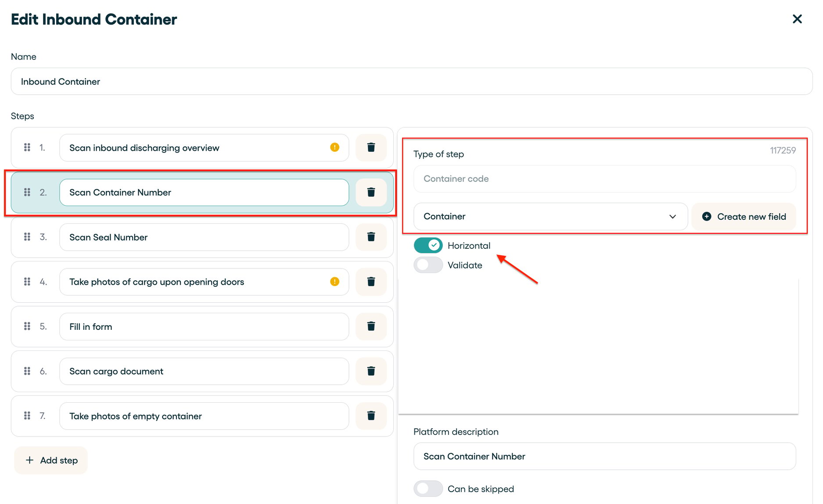Click drag handle of step 2
Viewport: 823px width, 504px height.
coord(27,192)
